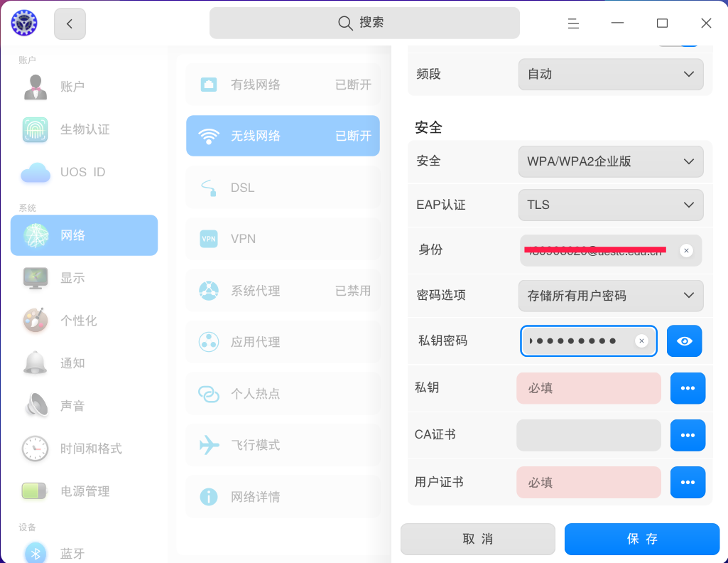Open 声音 settings
Screen dimensions: 728x563
84,406
